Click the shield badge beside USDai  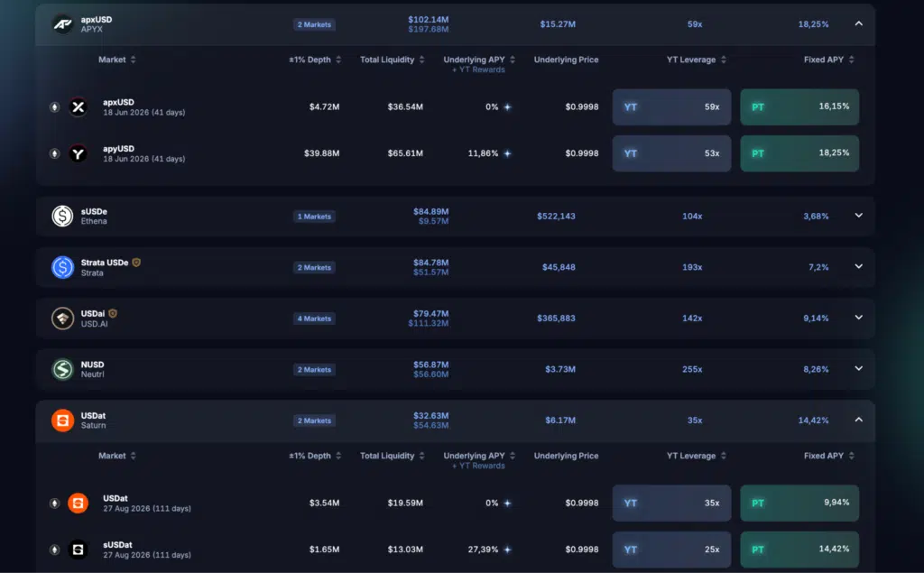(x=113, y=314)
